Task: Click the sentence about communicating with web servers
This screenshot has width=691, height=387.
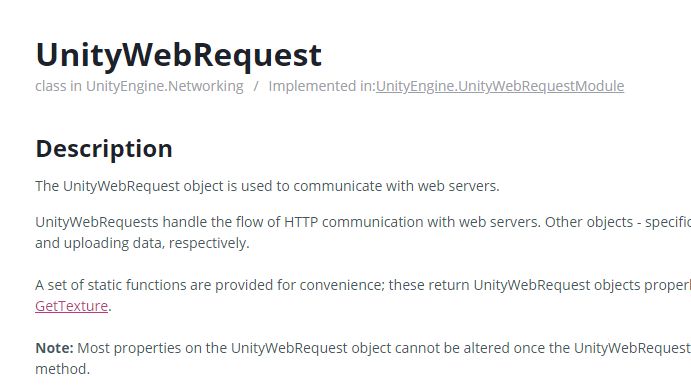Action: pos(267,186)
